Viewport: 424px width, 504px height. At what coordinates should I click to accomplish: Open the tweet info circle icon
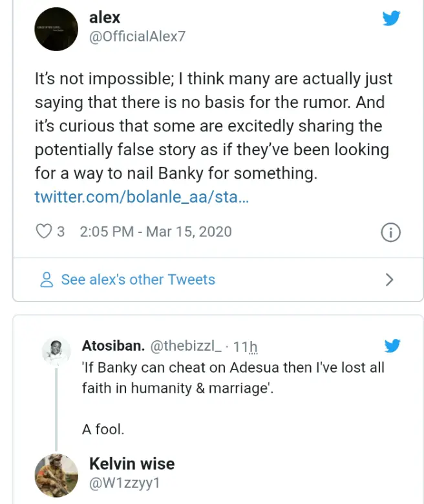(x=390, y=232)
